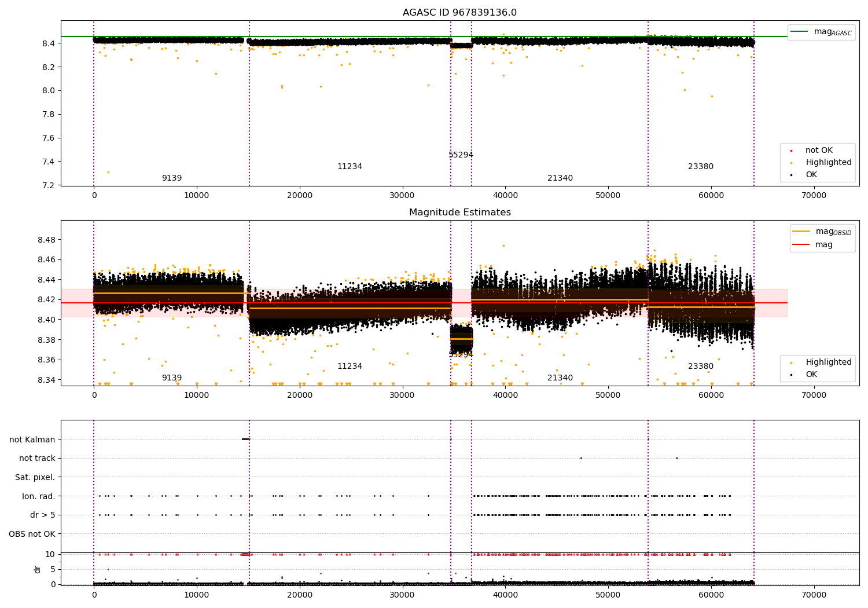This screenshot has height=608, width=868.
Task: Click the orange outlier point above 8.47 in Magnitude Estimates
Action: (503, 246)
